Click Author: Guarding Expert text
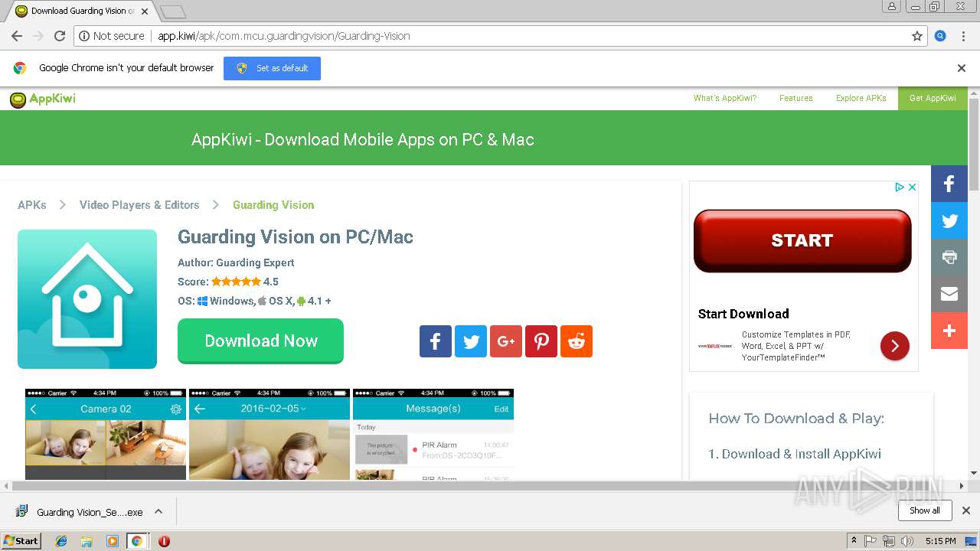Image resolution: width=980 pixels, height=551 pixels. [236, 262]
